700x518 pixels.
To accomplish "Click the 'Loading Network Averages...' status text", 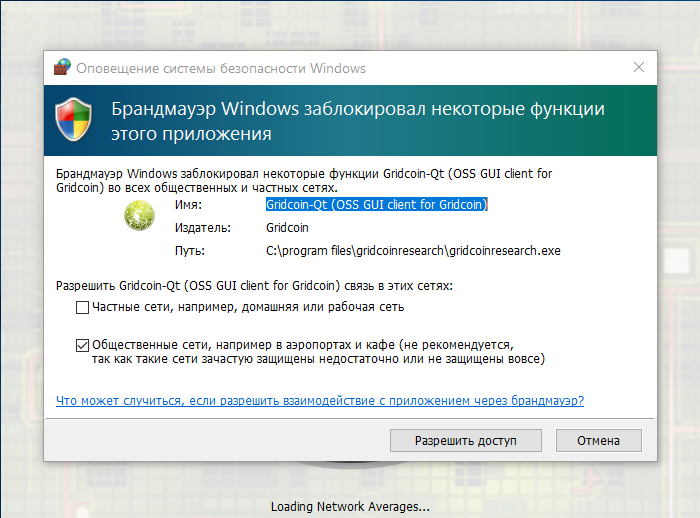I will coord(350,506).
